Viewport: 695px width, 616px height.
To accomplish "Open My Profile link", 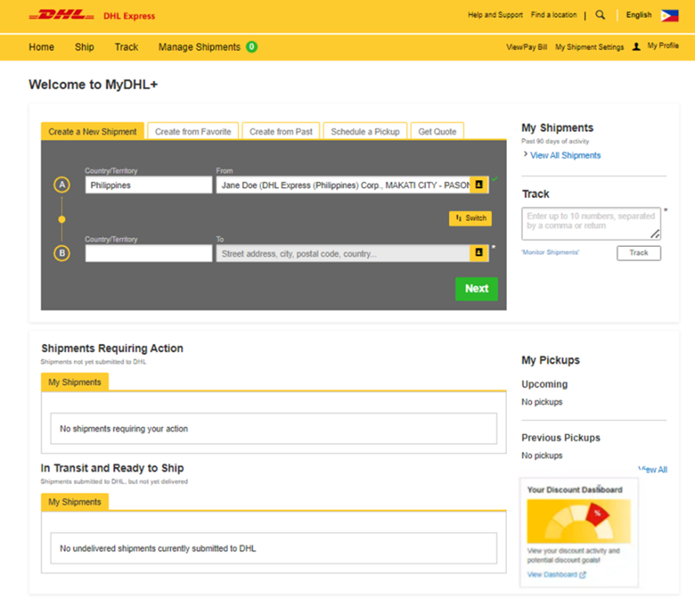I will click(663, 45).
